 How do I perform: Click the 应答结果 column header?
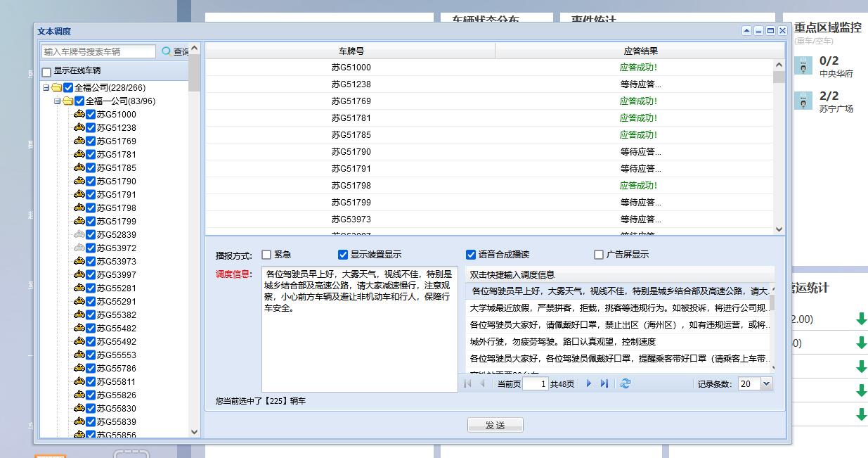[x=640, y=51]
